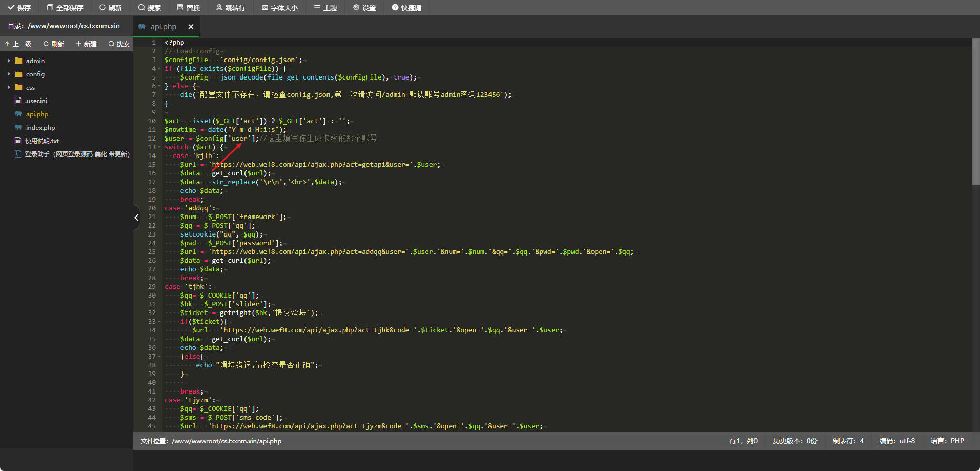Open editor Settings (设置)
The image size is (980, 471).
364,8
